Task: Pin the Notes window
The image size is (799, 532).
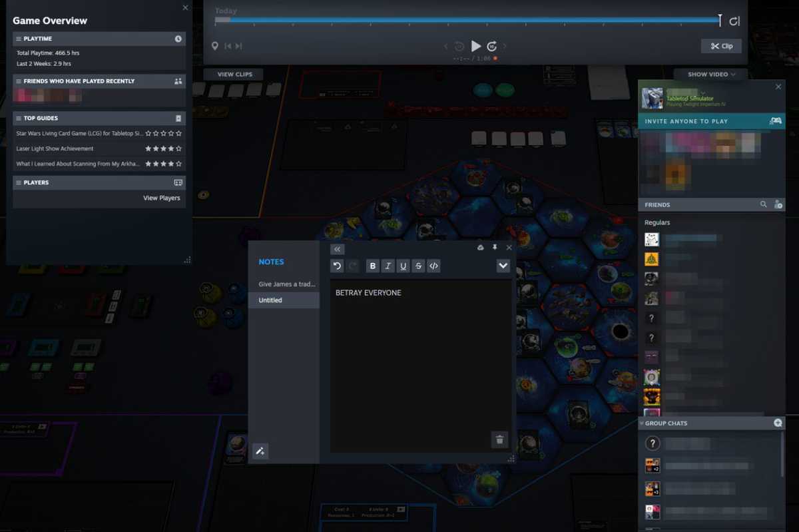Action: pyautogui.click(x=495, y=248)
